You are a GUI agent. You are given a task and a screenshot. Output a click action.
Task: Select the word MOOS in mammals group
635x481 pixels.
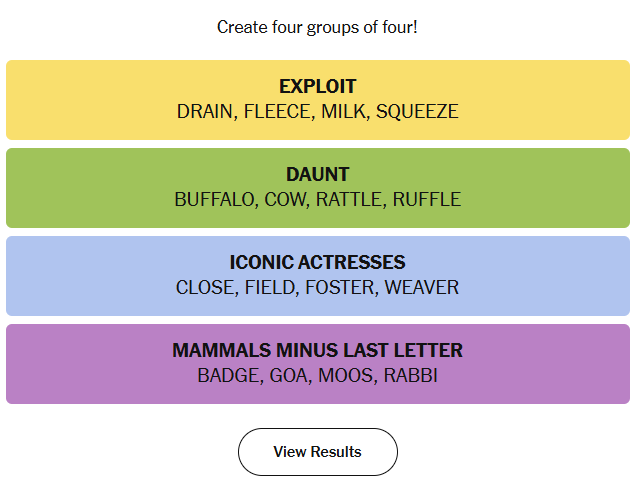345,376
